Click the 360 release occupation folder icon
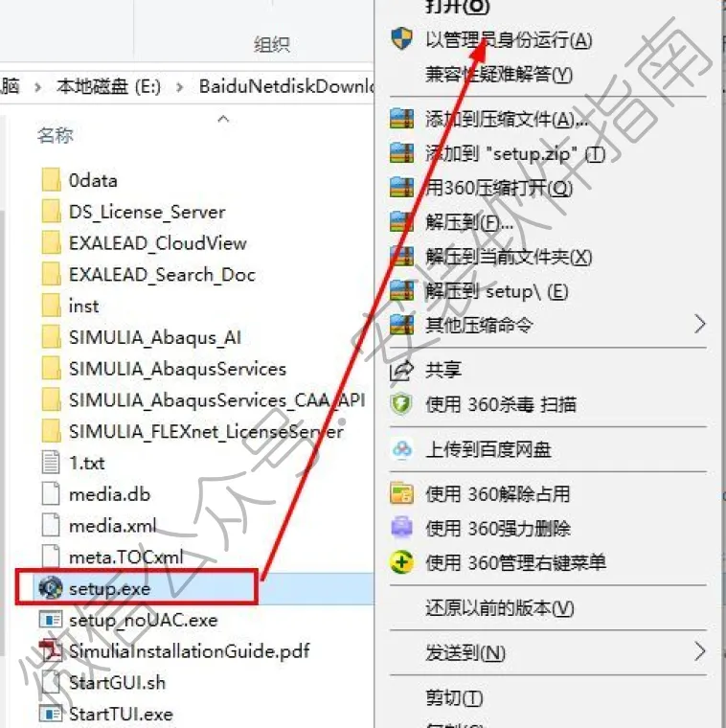This screenshot has height=728, width=726. 401,493
